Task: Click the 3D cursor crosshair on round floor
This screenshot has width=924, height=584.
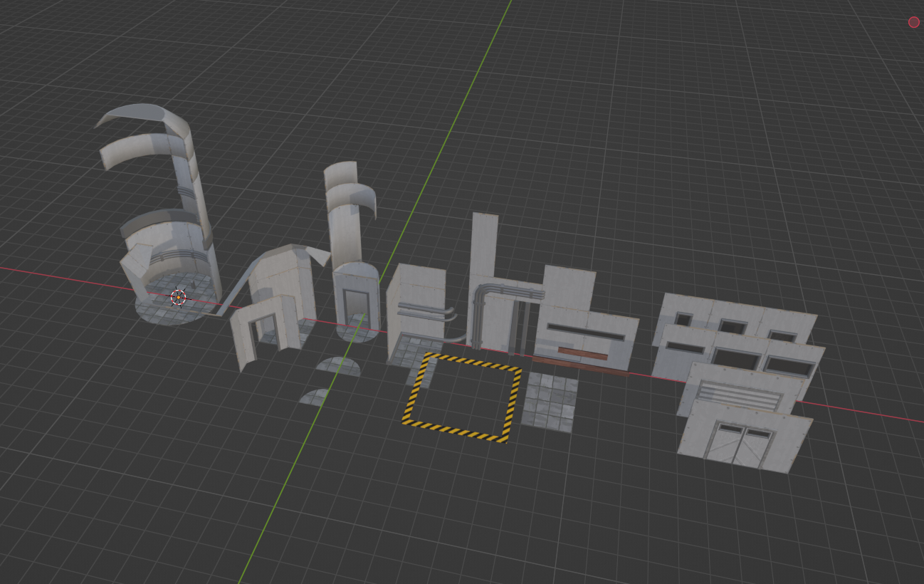Action: click(x=178, y=297)
